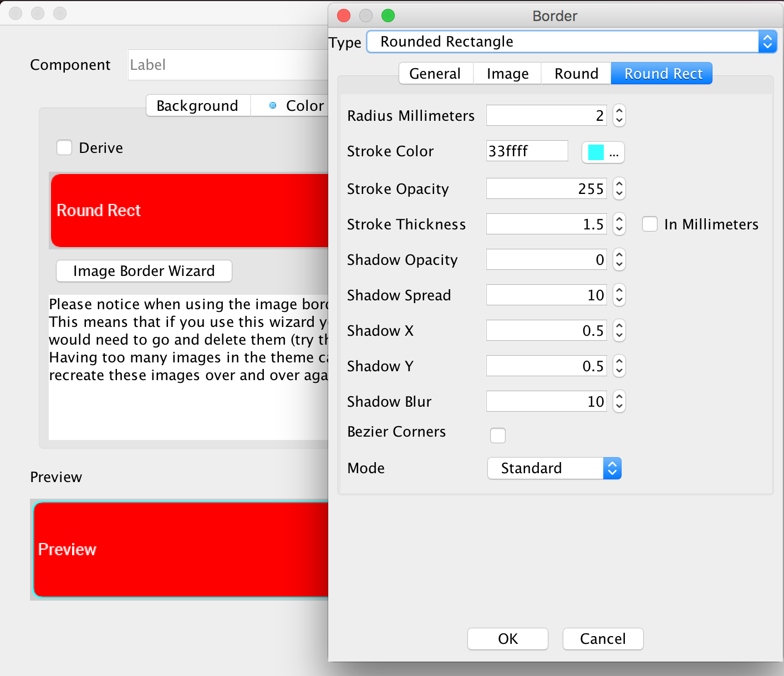Enable the In Millimeters checkbox
Image resolution: width=784 pixels, height=676 pixels.
tap(649, 224)
